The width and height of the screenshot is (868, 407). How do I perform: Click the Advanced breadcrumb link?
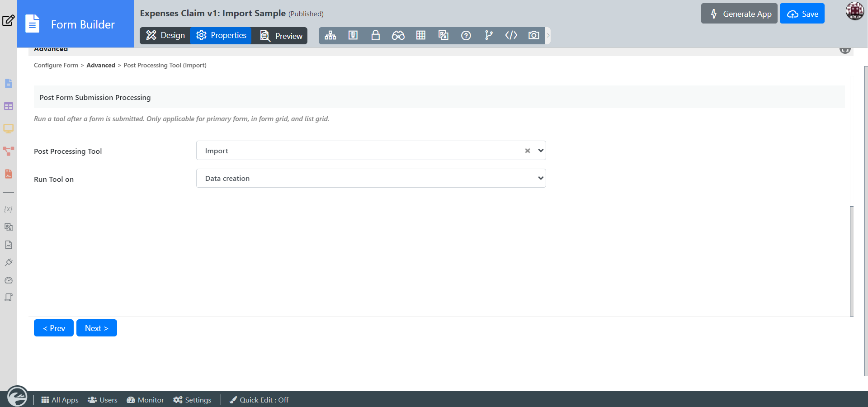tap(101, 65)
